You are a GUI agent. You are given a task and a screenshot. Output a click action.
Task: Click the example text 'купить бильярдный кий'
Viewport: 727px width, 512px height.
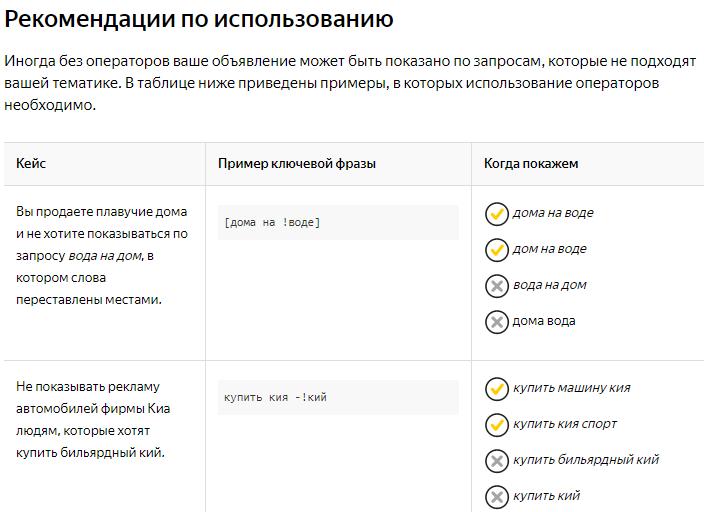586,460
